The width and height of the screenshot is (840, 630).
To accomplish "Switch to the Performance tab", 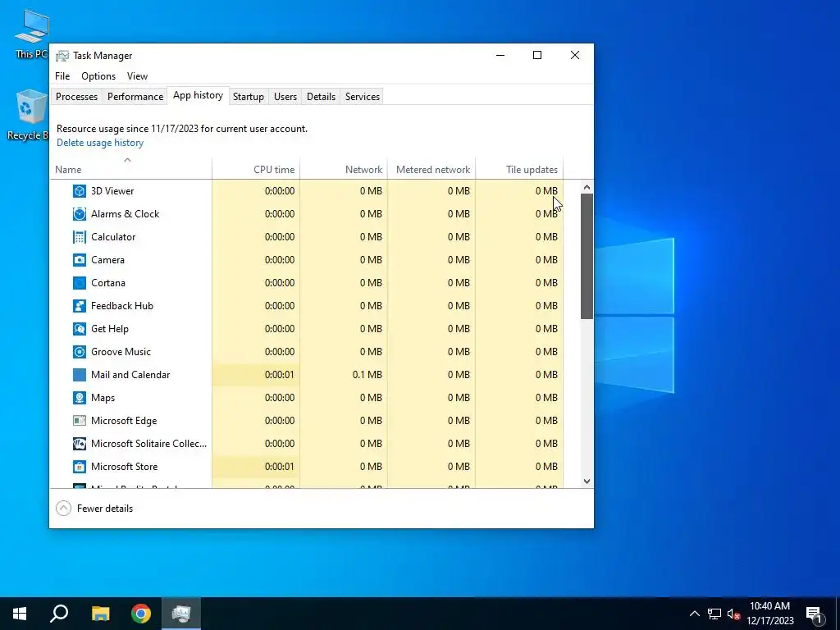I will (x=135, y=97).
